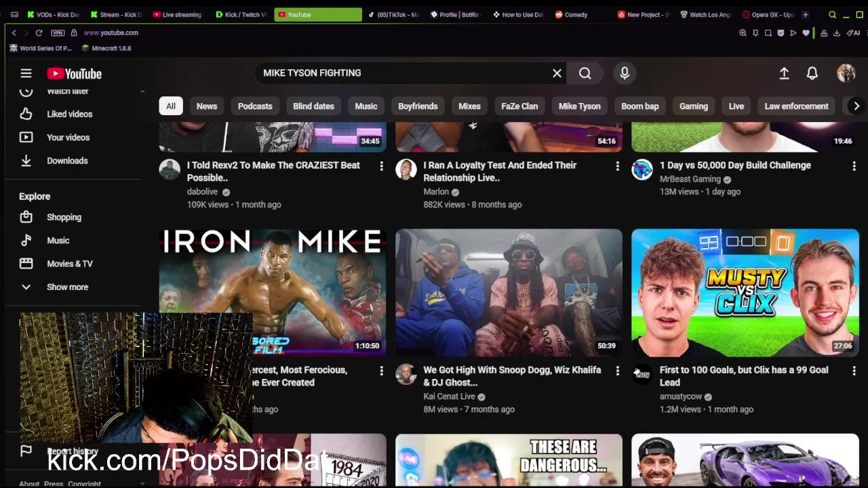868x488 pixels.
Task: Select the Music filter chip
Action: pyautogui.click(x=366, y=106)
